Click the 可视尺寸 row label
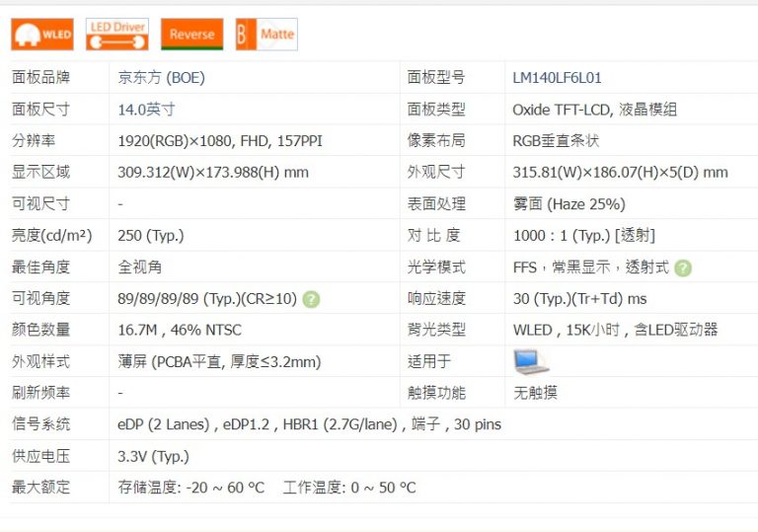 pyautogui.click(x=41, y=204)
